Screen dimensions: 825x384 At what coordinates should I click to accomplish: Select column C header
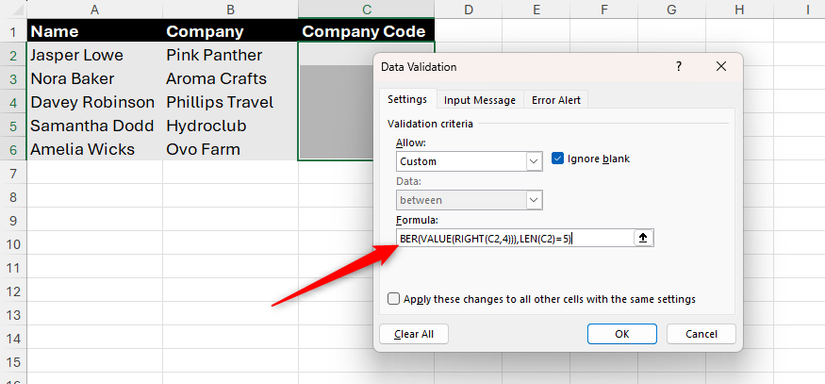(x=366, y=8)
